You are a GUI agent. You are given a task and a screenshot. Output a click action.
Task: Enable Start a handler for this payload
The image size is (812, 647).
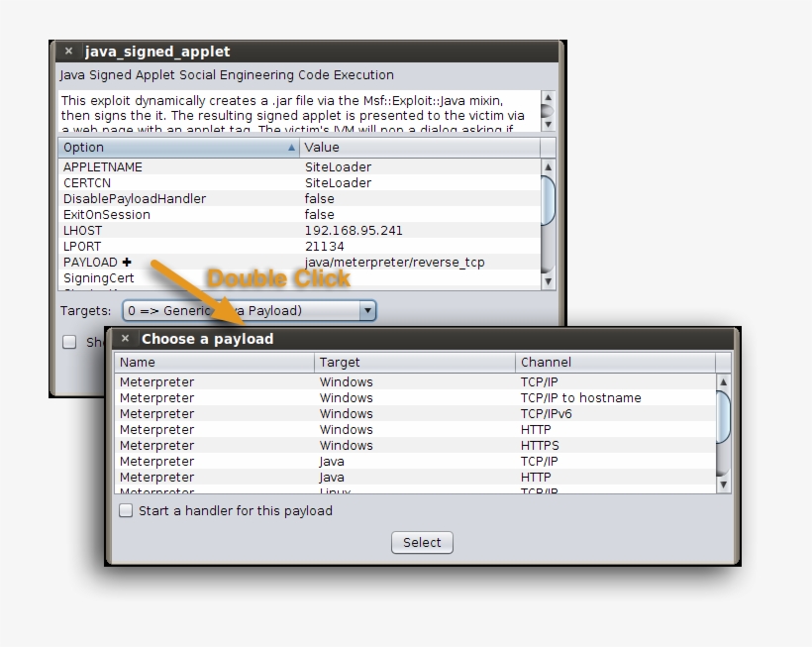click(126, 510)
